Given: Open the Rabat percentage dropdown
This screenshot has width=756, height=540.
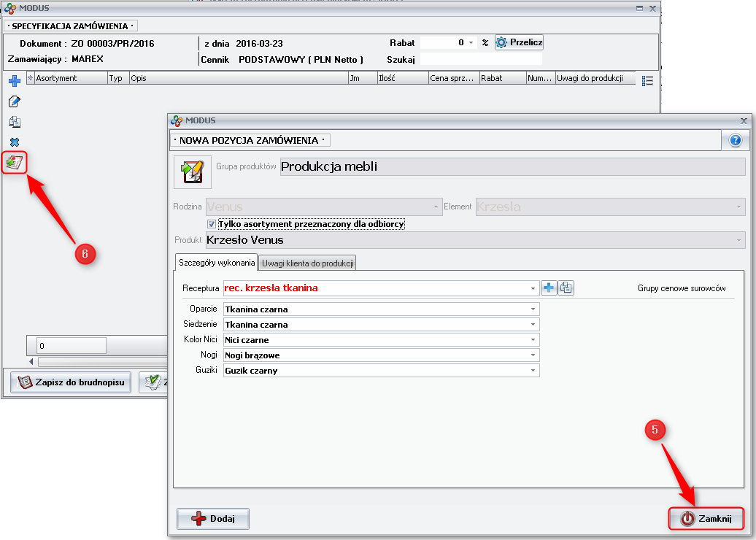Looking at the screenshot, I should coord(471,43).
